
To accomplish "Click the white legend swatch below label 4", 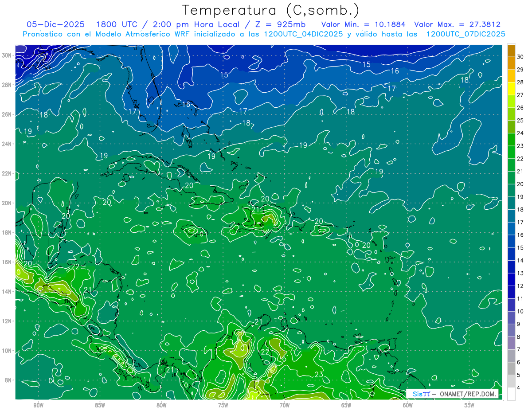I will point(511,394).
